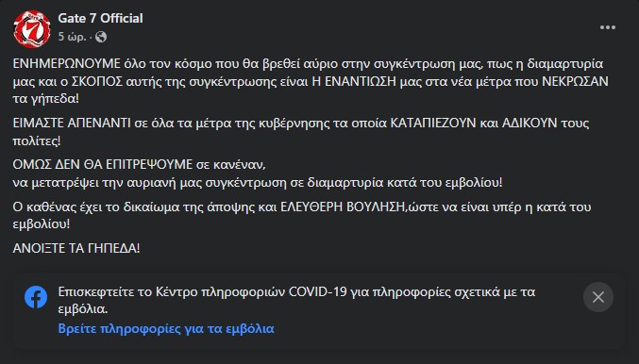Follow the Βρείτε πληροφορίες για τα εμβόλια link
Screen dimensions: 639x364
(166, 328)
